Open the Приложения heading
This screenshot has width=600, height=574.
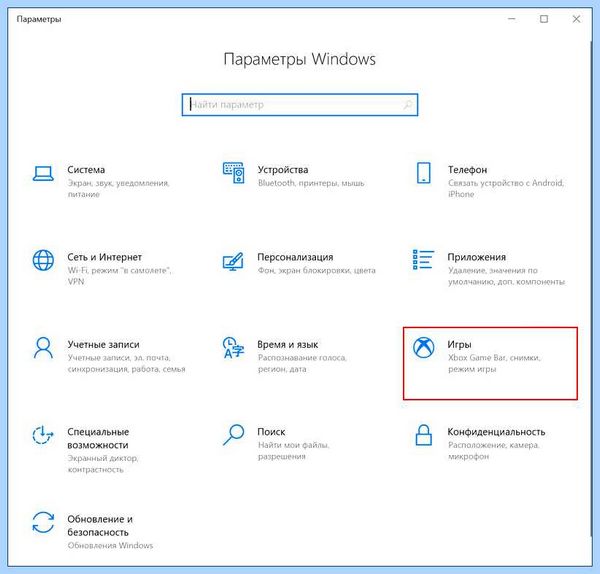(477, 257)
